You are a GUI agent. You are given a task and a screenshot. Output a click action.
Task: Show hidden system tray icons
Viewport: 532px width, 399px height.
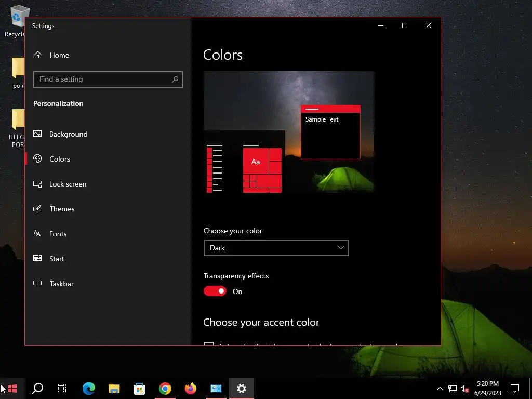pyautogui.click(x=440, y=389)
